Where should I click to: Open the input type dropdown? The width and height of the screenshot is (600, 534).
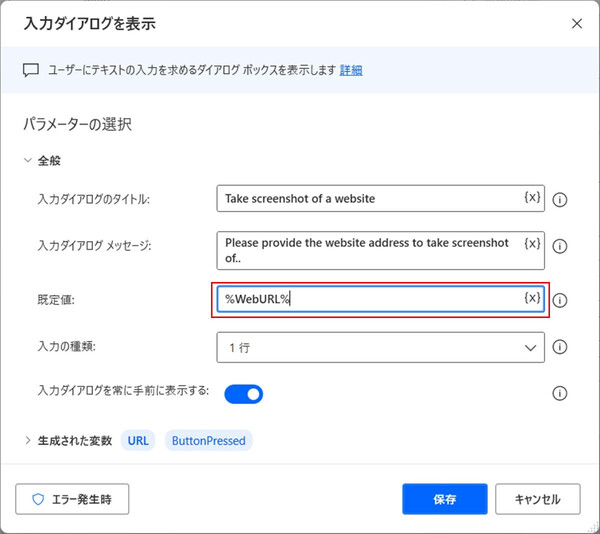point(380,347)
